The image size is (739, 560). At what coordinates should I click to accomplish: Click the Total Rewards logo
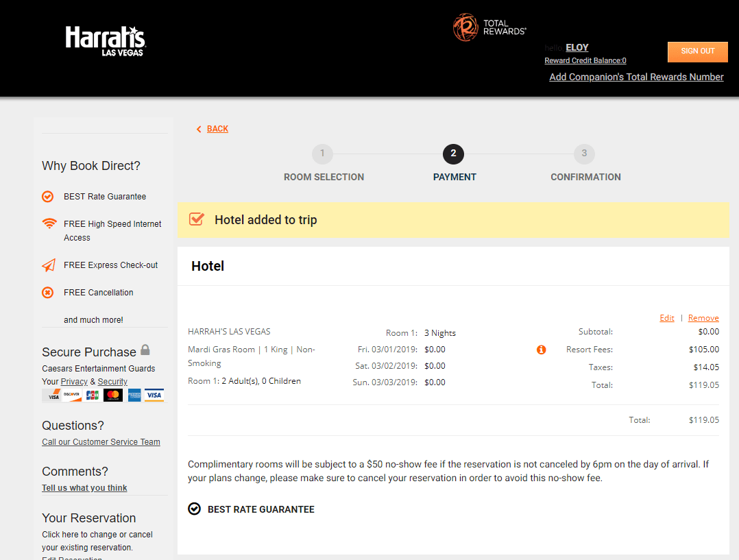point(489,27)
